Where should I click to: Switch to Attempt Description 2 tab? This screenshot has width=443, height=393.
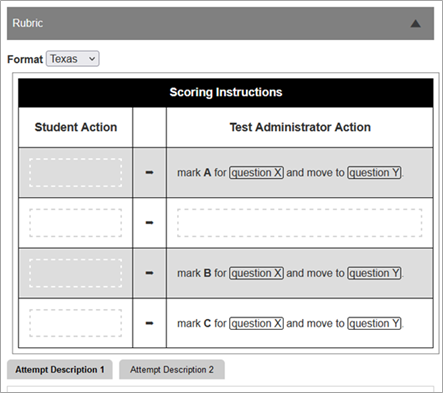pyautogui.click(x=172, y=369)
